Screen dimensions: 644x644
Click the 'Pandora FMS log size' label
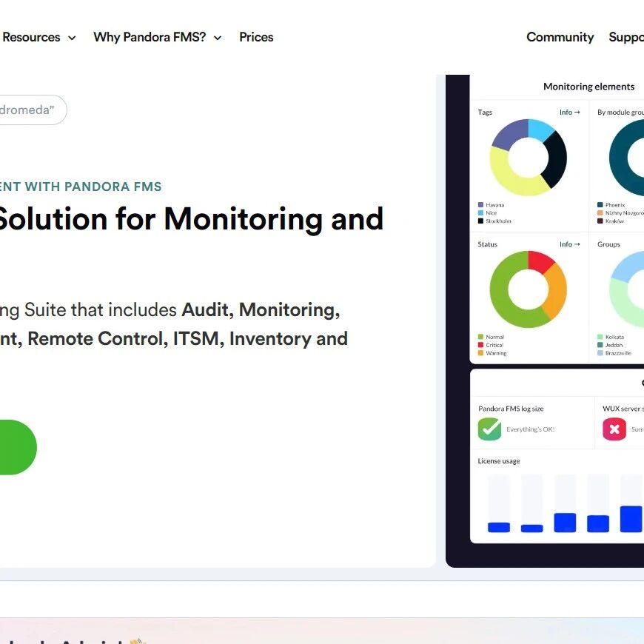coord(511,409)
